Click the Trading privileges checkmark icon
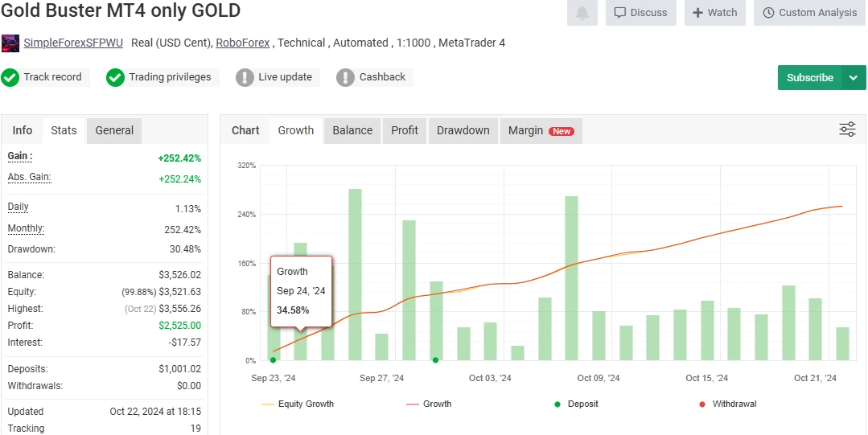 (116, 77)
